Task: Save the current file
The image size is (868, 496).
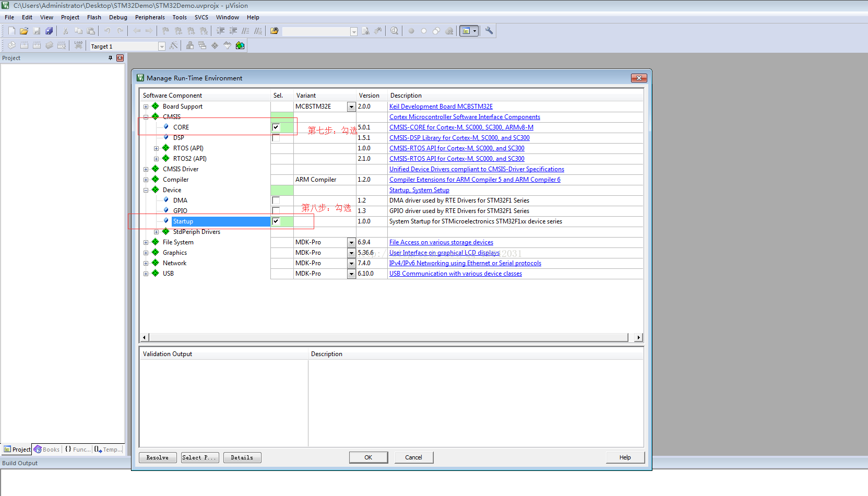Action: click(x=37, y=31)
